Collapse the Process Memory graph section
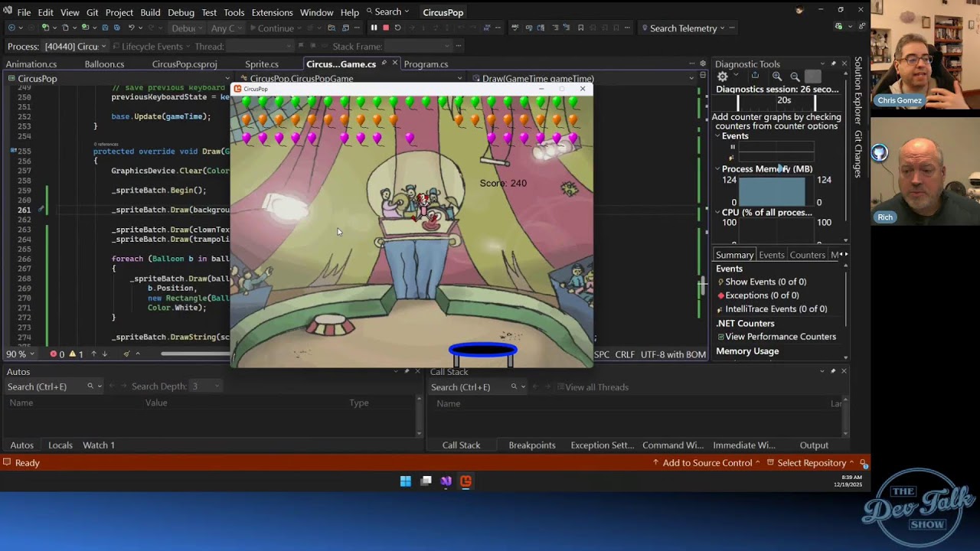This screenshot has width=980, height=551. click(717, 169)
